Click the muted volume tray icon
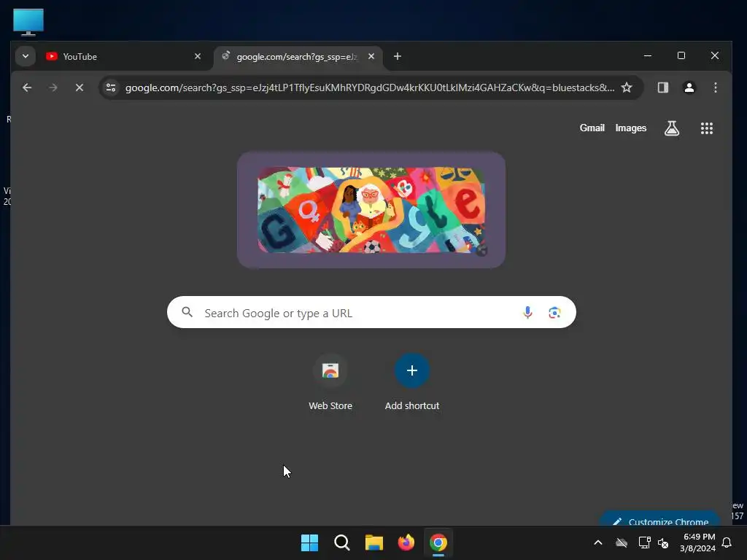Image resolution: width=747 pixels, height=560 pixels. [x=663, y=542]
